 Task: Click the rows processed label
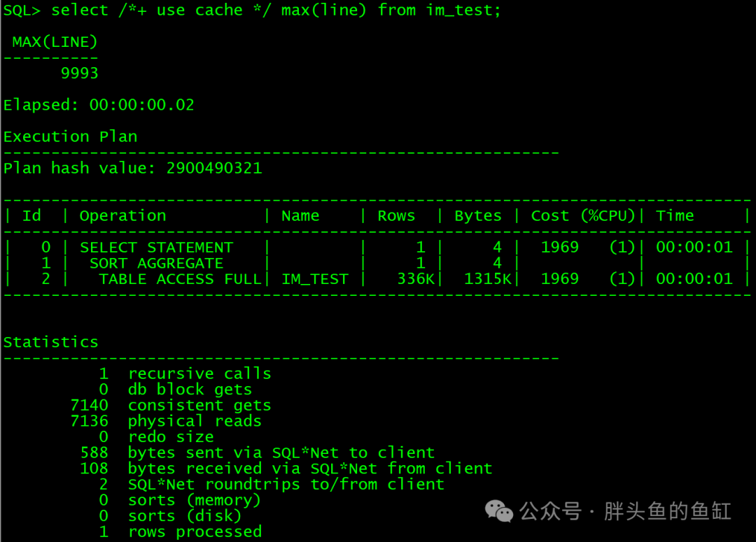(x=195, y=532)
